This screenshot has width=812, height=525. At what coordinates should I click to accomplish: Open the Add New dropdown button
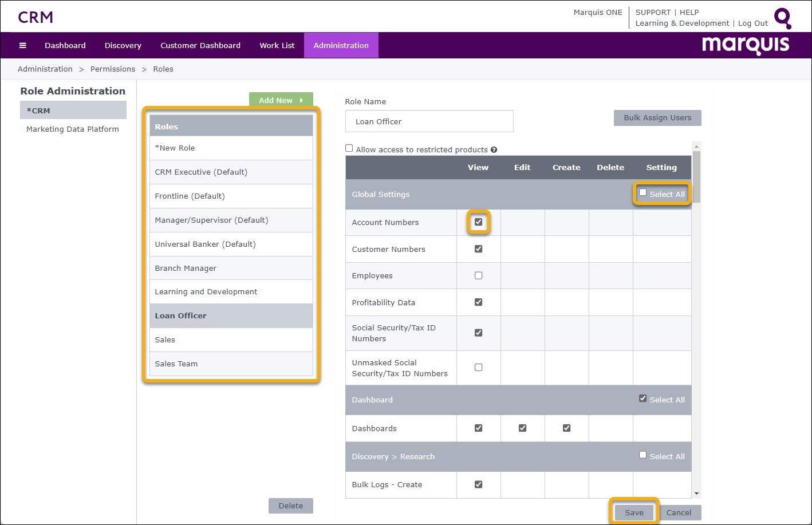[281, 100]
